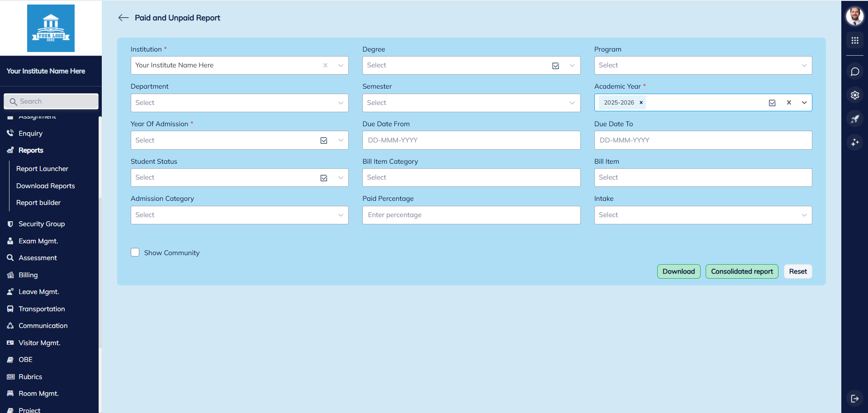Expand the Program dropdown

(x=804, y=66)
